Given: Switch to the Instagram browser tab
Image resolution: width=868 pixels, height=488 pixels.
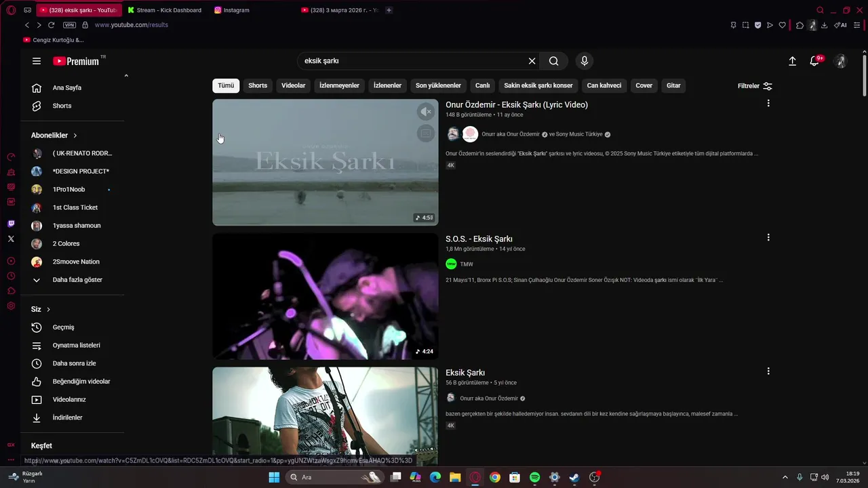Looking at the screenshot, I should click(236, 10).
